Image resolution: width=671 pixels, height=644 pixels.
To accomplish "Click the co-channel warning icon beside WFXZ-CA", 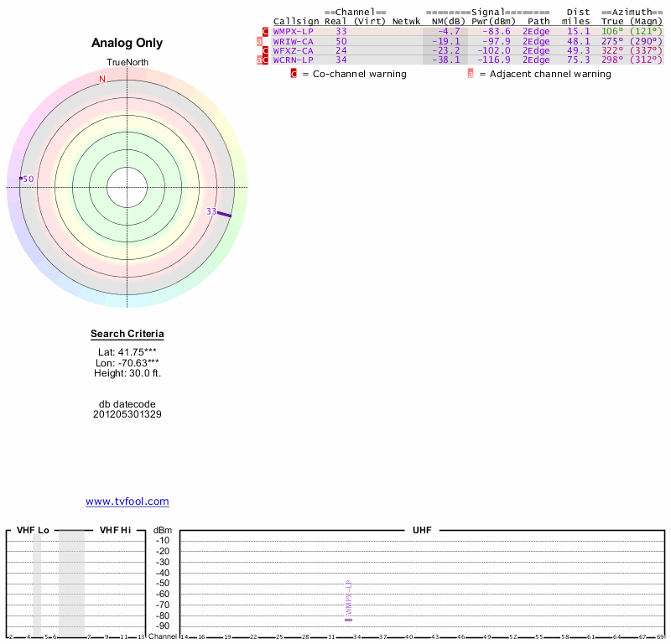I will (x=266, y=50).
